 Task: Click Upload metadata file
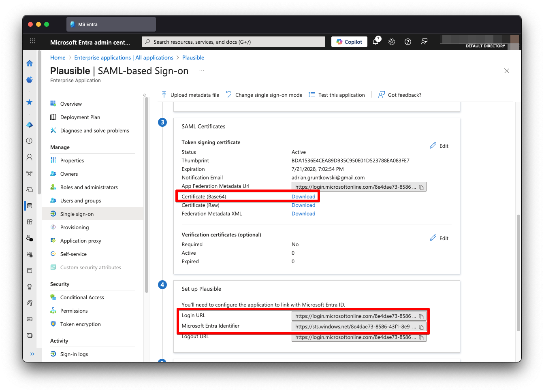coord(190,95)
